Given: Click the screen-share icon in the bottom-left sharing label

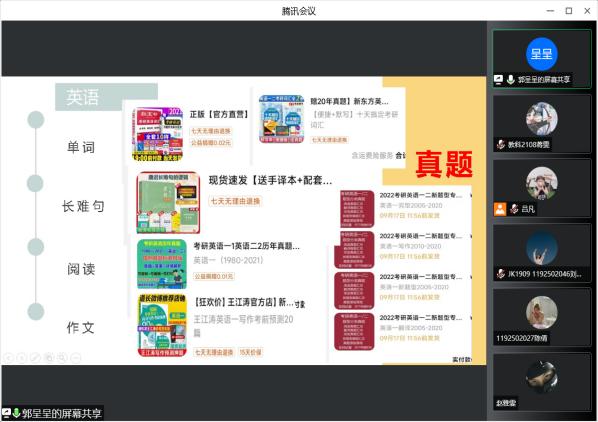Looking at the screenshot, I should point(6,413).
